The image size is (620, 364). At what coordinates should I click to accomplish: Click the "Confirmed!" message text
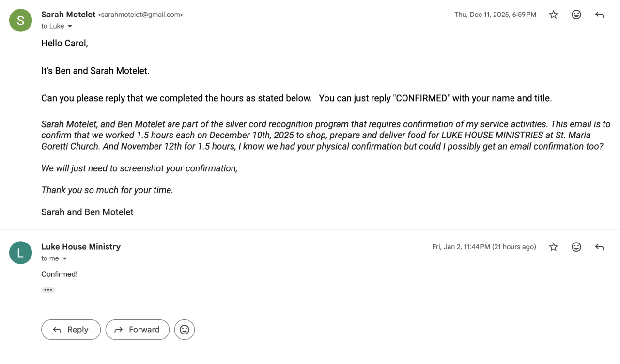pos(59,274)
